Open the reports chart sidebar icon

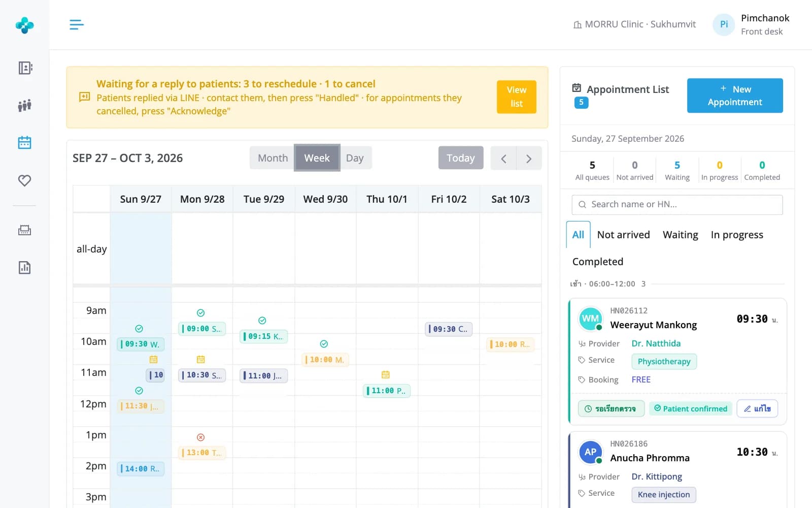click(24, 267)
